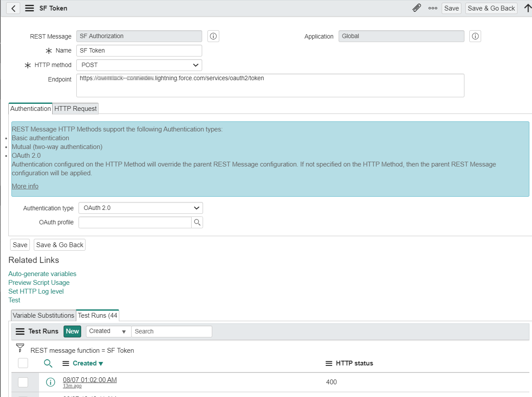Image resolution: width=532 pixels, height=397 pixels.
Task: Select all test run rows
Action: pos(23,363)
